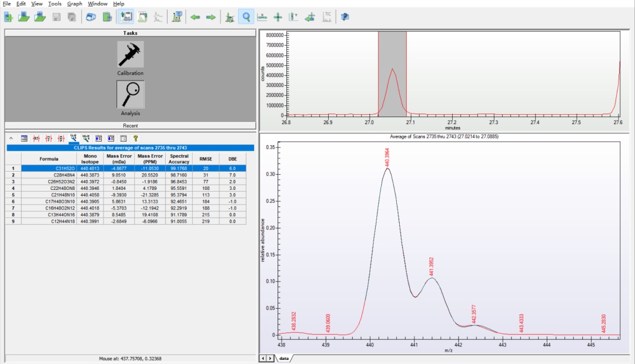This screenshot has width=635, height=364.
Task: Select the data tab below spectrum
Action: (x=284, y=358)
